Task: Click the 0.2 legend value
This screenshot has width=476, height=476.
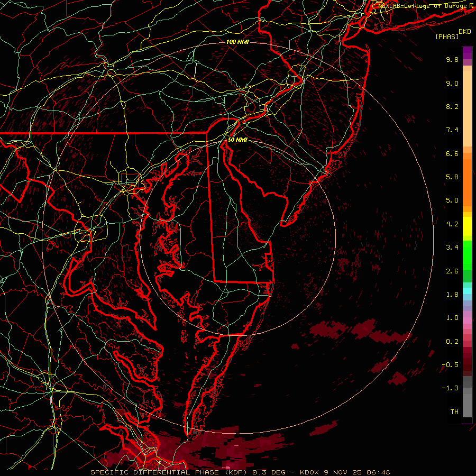Action: coord(452,342)
